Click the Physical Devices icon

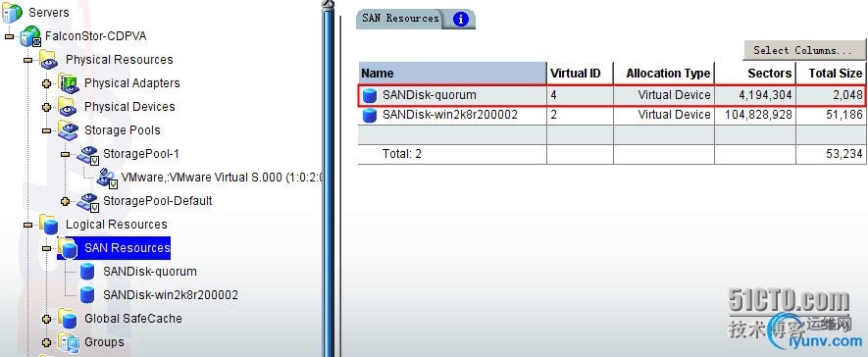click(68, 107)
